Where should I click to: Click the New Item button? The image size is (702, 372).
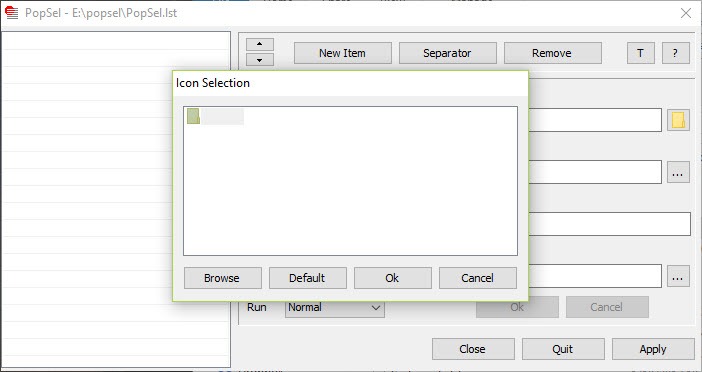coord(342,53)
